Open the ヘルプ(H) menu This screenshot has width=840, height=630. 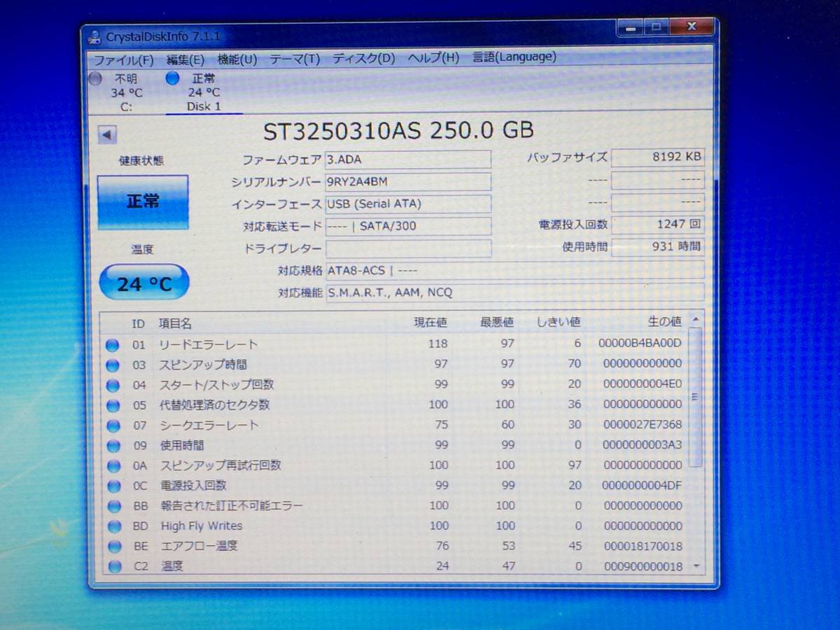[433, 57]
